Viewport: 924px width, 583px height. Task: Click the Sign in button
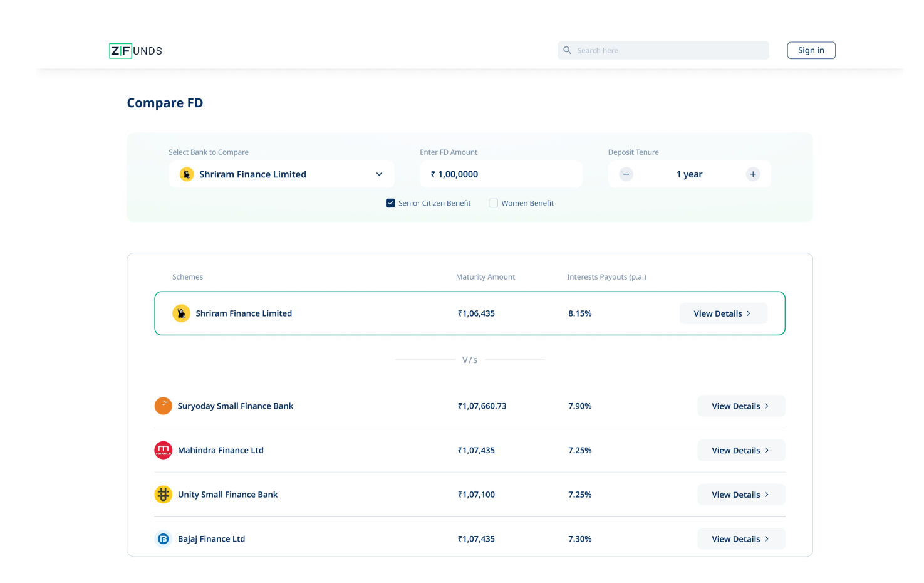coord(811,50)
